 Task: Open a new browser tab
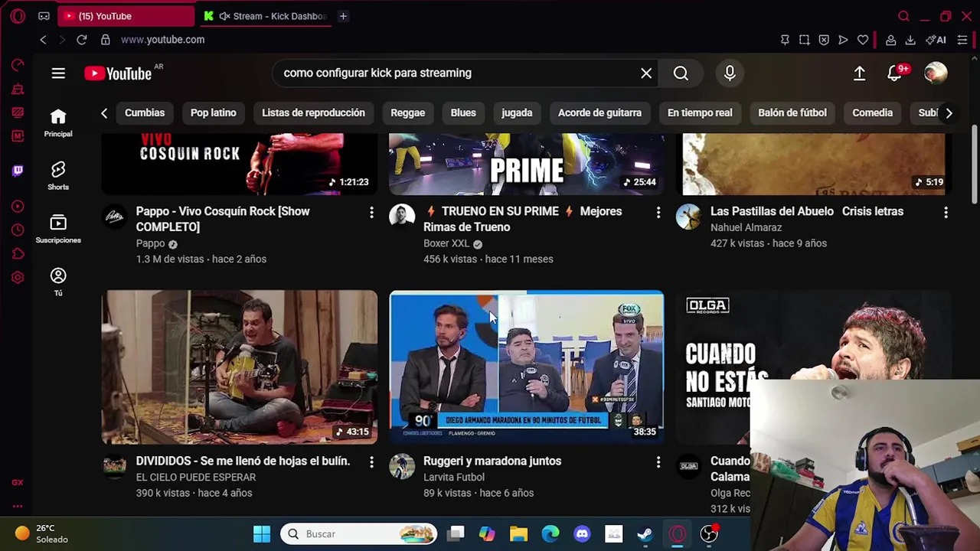[x=343, y=16]
